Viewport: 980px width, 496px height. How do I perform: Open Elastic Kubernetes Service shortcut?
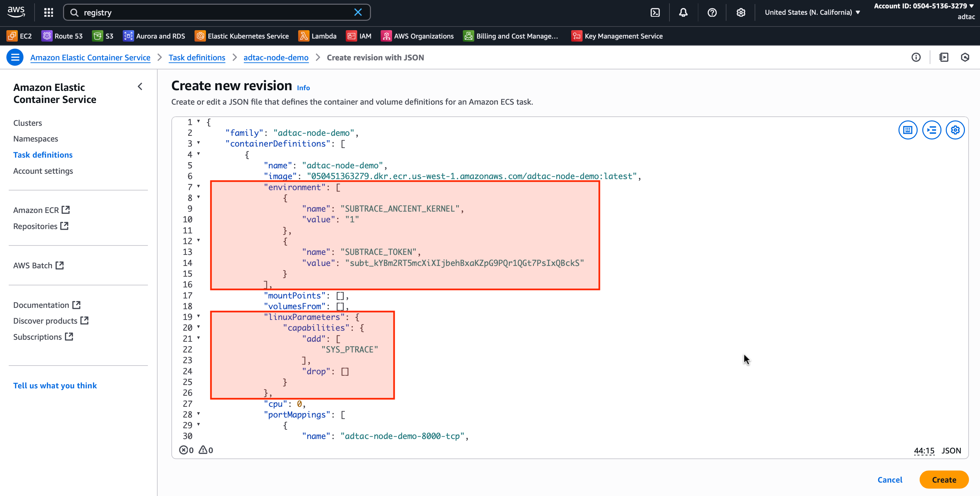[241, 36]
